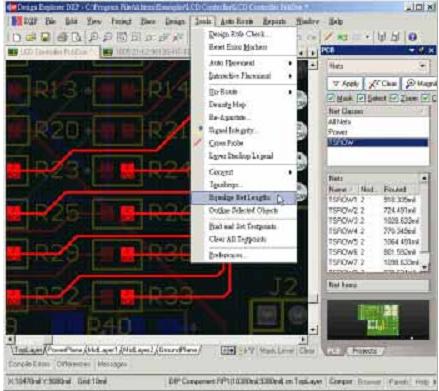439x391 pixels.
Task: Click the DXP logo icon in menu bar
Action: (17, 21)
